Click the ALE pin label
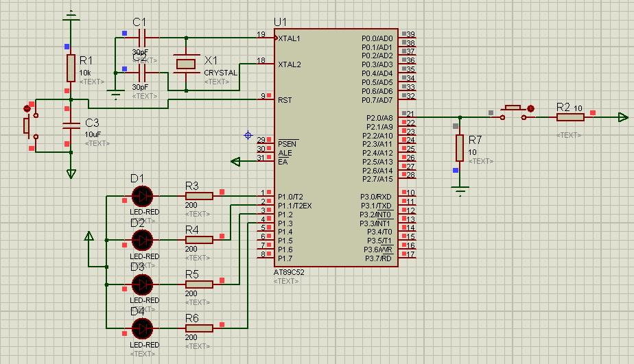The image size is (634, 364). (x=285, y=153)
